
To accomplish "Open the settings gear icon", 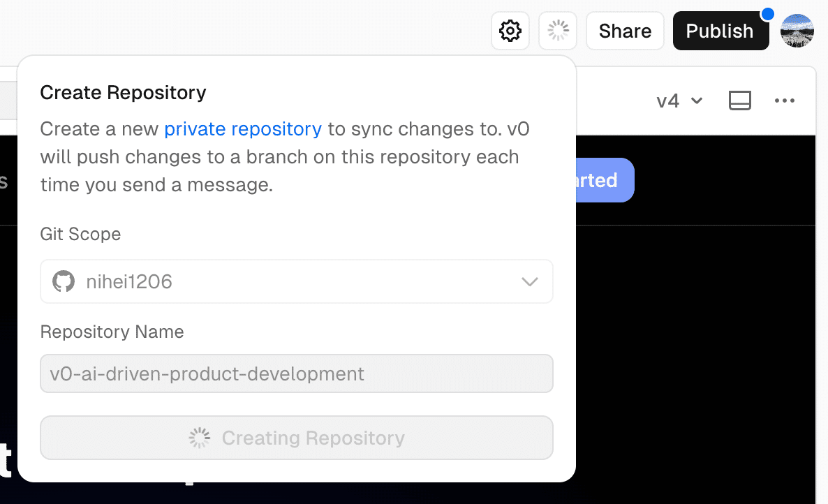I will pyautogui.click(x=510, y=31).
